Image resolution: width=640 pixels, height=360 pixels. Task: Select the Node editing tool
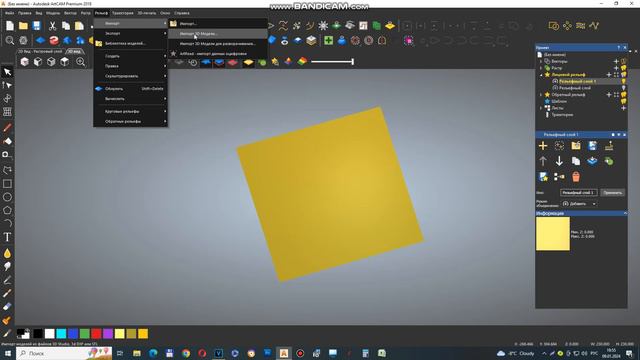[7, 85]
